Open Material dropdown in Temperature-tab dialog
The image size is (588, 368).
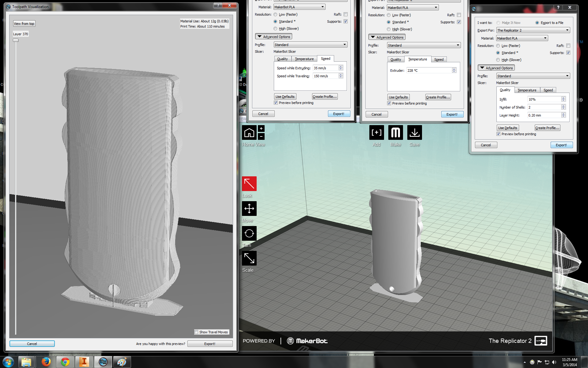point(413,8)
